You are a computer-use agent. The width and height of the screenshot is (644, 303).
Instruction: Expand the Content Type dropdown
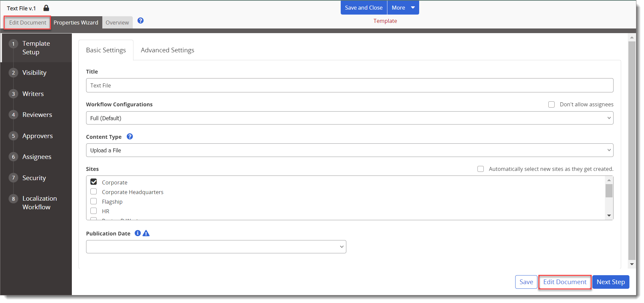tap(349, 150)
